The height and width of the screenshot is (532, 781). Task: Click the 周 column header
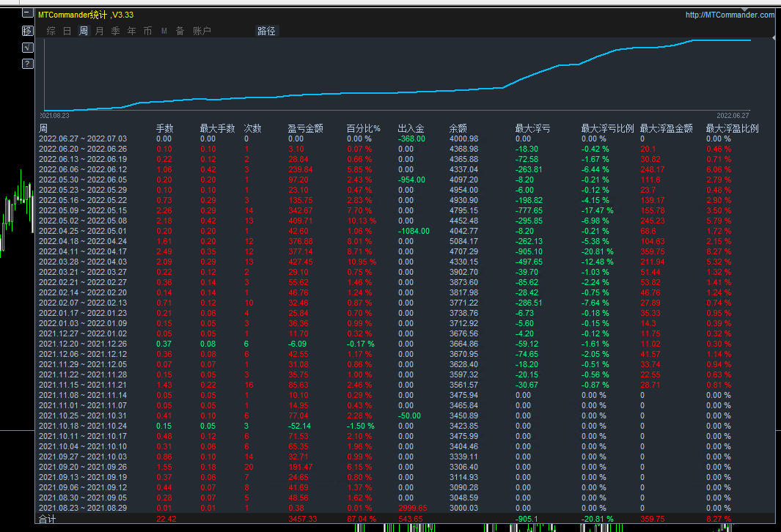pos(43,128)
